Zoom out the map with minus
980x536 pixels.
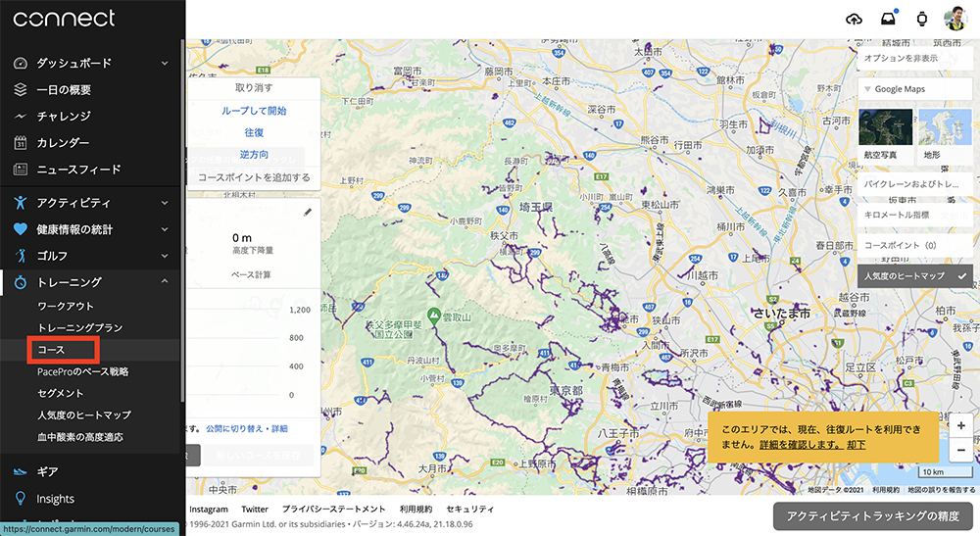click(960, 450)
